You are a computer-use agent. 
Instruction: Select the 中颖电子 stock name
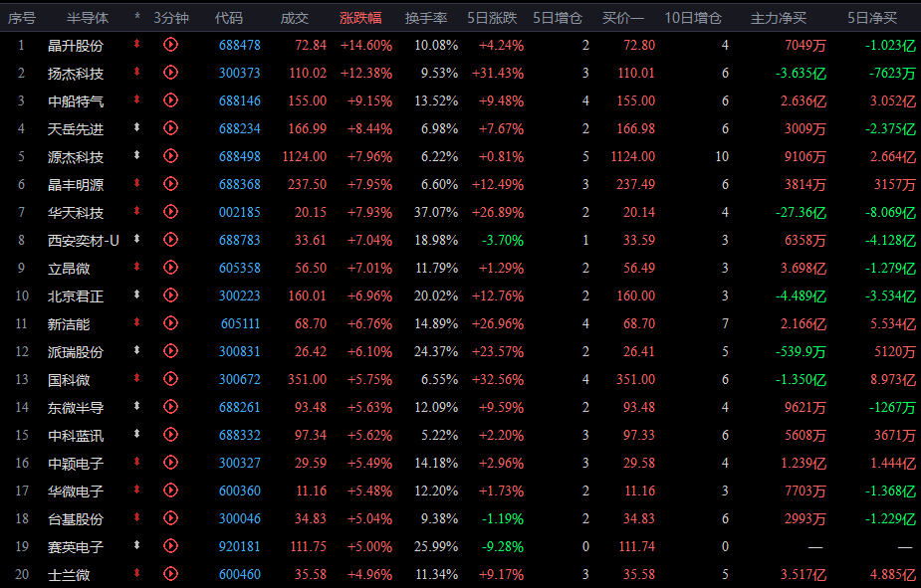click(76, 464)
